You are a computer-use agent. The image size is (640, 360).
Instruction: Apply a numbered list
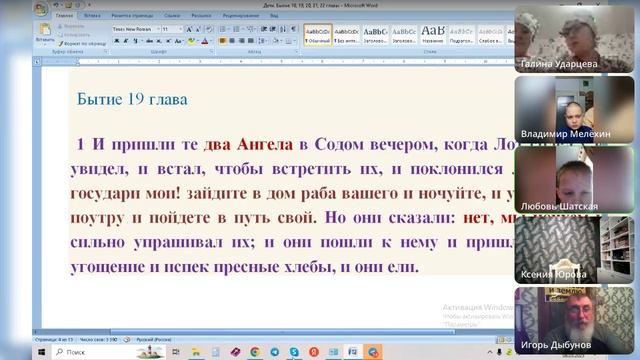point(237,29)
